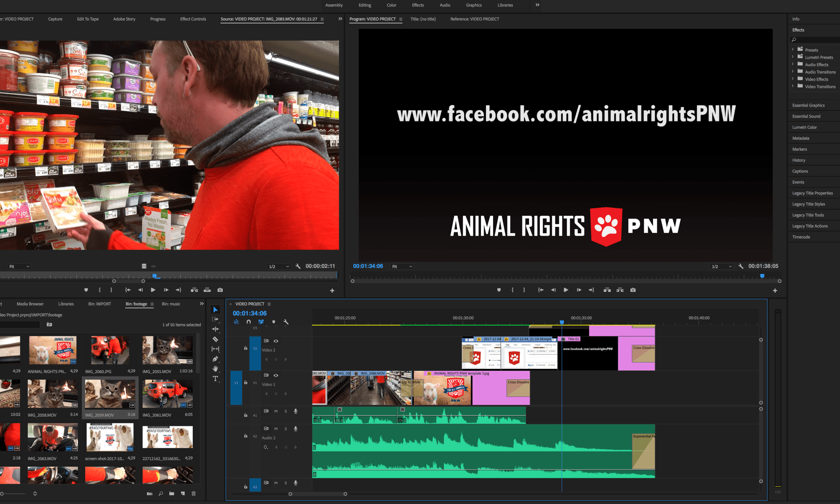Toggle lock on Video 1 track
Viewport: 840px width, 504px height.
point(246,383)
